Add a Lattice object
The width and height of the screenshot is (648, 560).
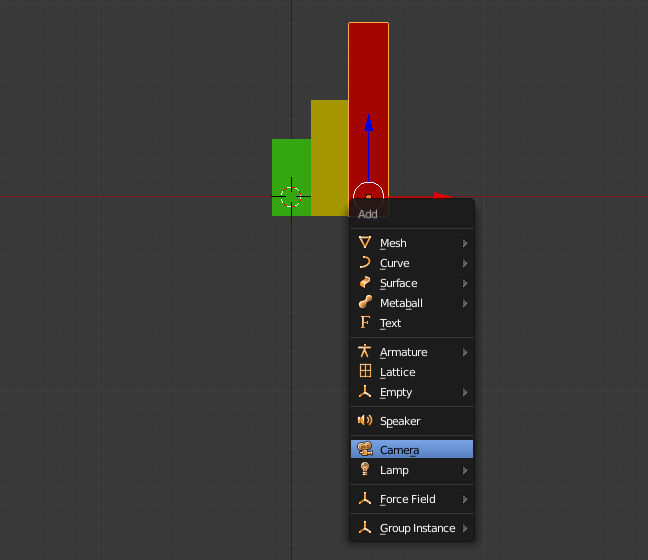[x=412, y=372]
